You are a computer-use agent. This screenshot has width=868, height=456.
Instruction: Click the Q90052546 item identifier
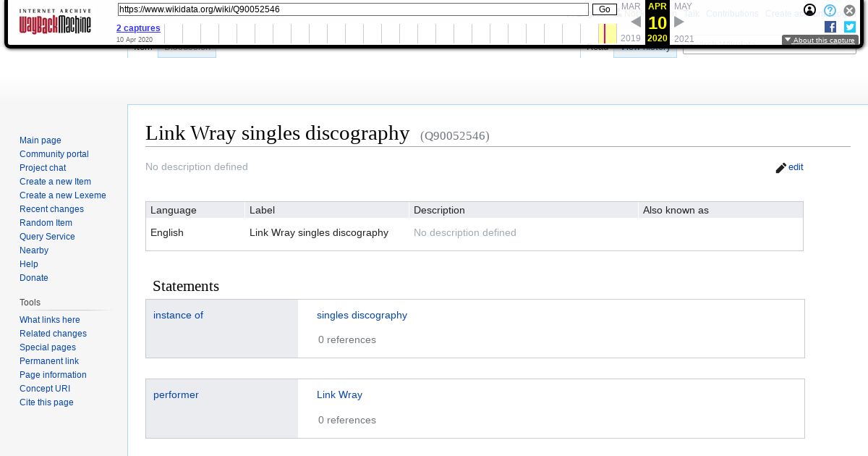pos(454,135)
